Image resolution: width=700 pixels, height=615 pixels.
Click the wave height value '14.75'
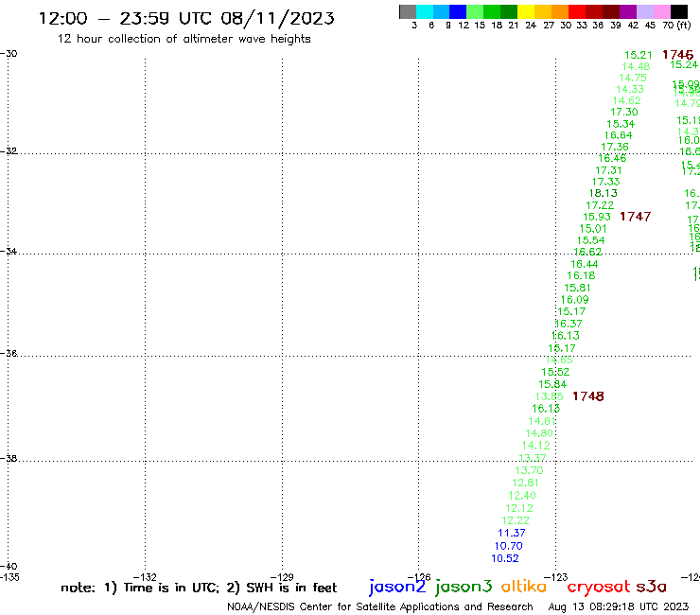point(633,78)
